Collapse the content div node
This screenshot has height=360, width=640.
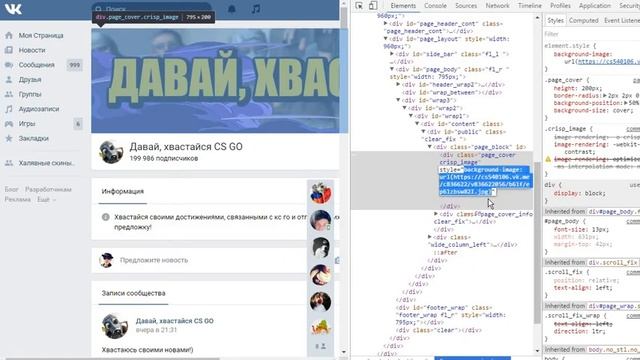point(417,124)
